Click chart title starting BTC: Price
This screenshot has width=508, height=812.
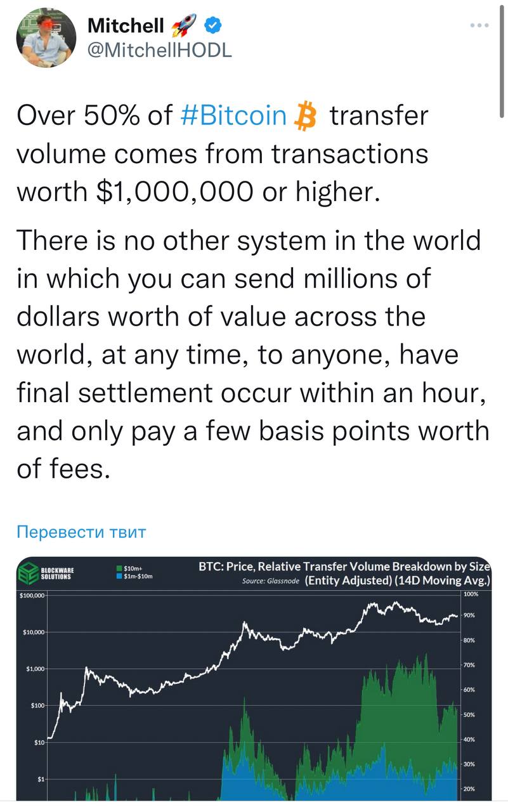[344, 566]
